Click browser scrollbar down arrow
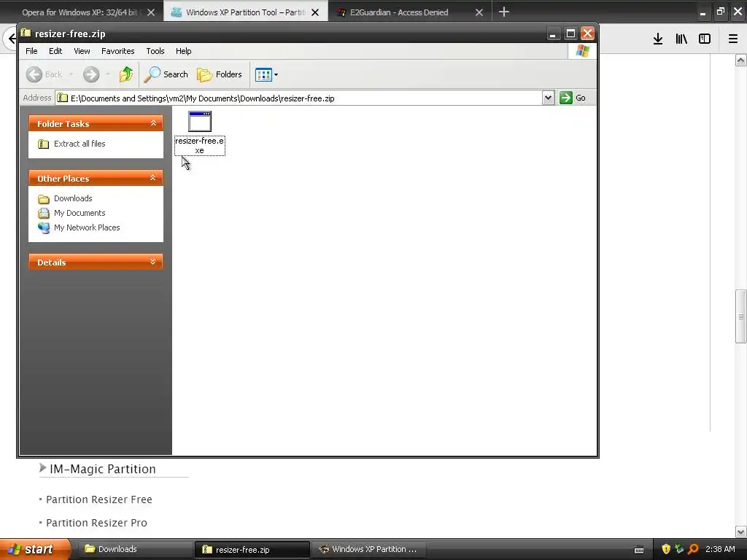747x560 pixels. tap(741, 532)
